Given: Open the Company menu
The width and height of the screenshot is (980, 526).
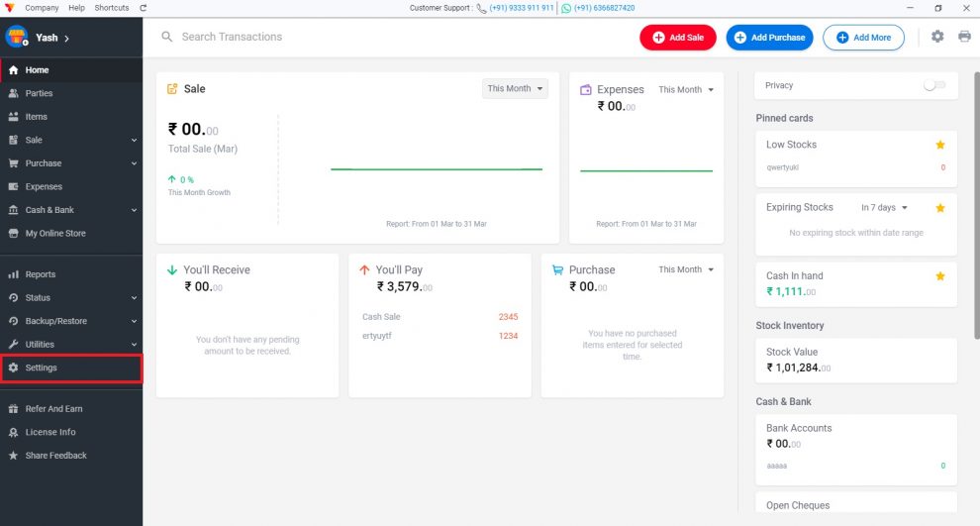Looking at the screenshot, I should click(42, 8).
